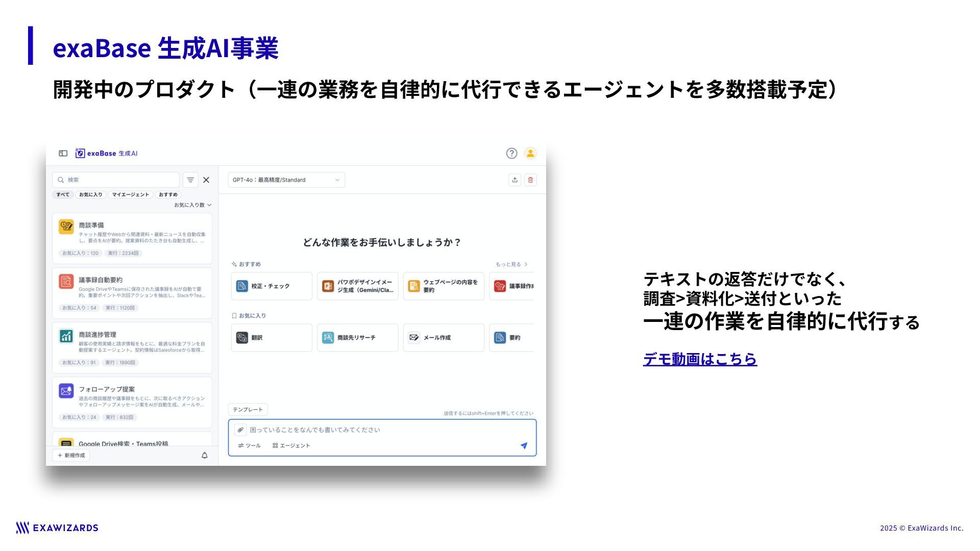The image size is (980, 551).
Task: Click お気に入り：120 badge
Action: [x=80, y=253]
